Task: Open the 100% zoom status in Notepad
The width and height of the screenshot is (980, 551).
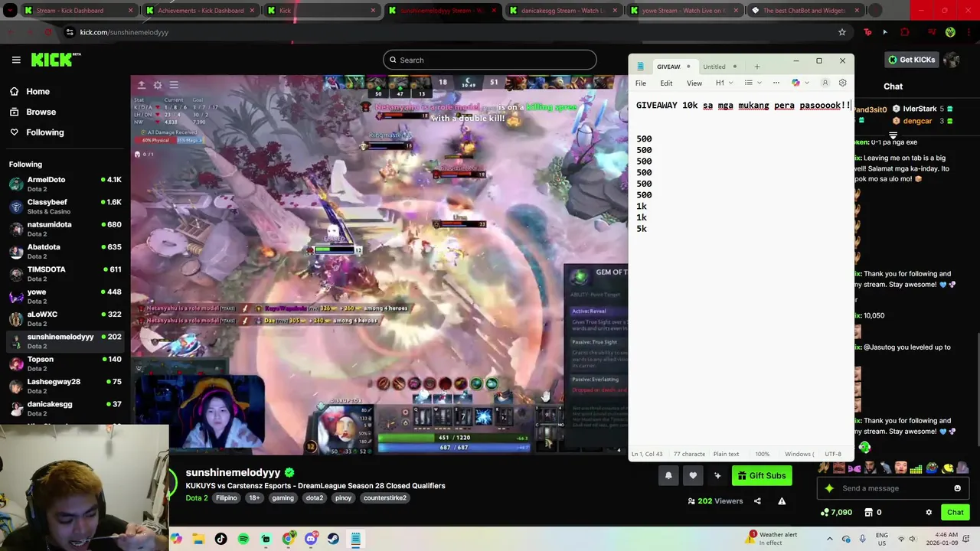Action: coord(762,454)
